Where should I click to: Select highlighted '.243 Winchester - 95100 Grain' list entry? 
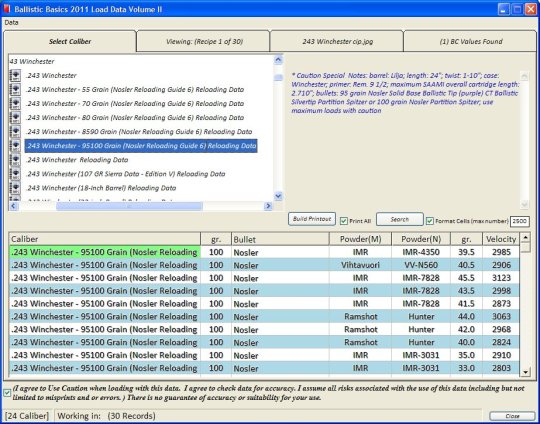(x=141, y=146)
